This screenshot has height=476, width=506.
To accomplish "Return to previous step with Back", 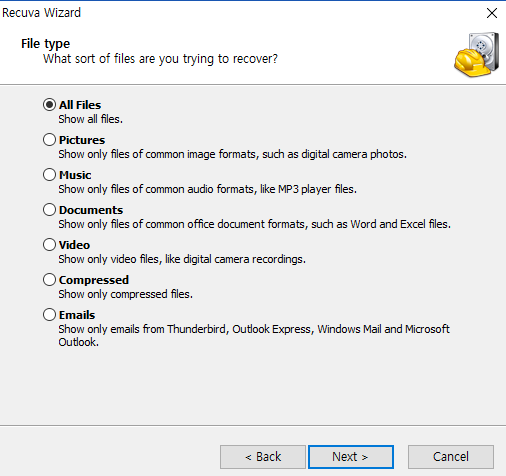I will click(263, 457).
